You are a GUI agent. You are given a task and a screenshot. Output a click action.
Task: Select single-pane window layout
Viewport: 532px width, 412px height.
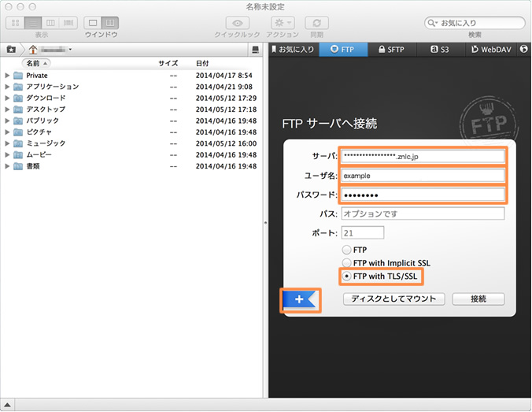coord(93,23)
